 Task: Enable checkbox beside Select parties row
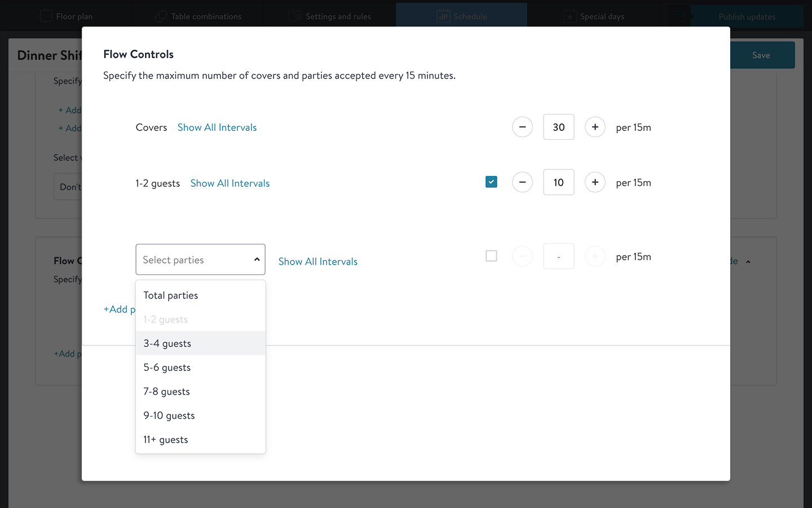tap(491, 256)
